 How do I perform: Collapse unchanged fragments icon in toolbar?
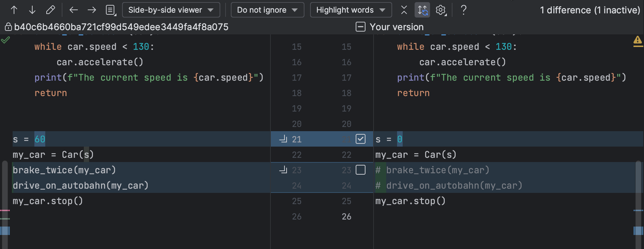tap(404, 10)
